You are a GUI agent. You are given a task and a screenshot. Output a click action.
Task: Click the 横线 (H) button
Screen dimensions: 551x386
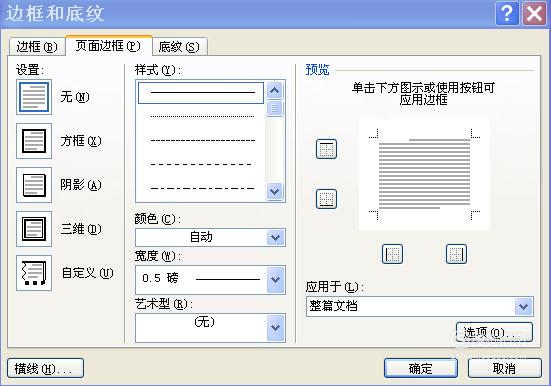tap(45, 368)
